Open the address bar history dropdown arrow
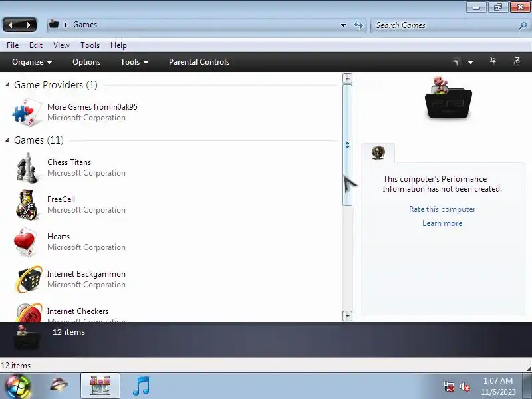The image size is (532, 399). pyautogui.click(x=343, y=25)
